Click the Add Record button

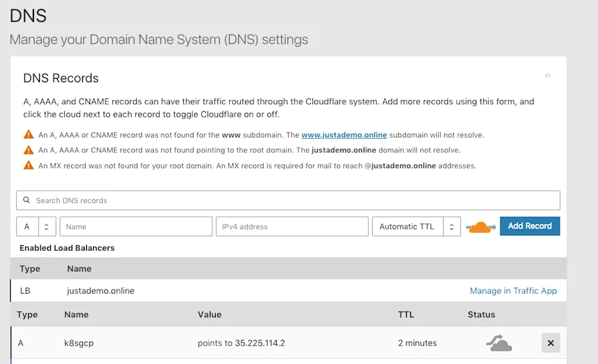tap(529, 226)
